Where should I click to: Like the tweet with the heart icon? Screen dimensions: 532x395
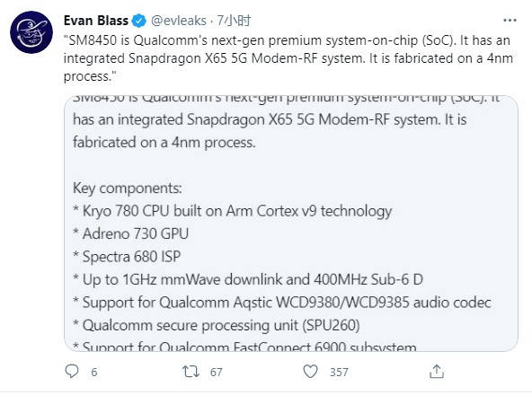coord(310,372)
